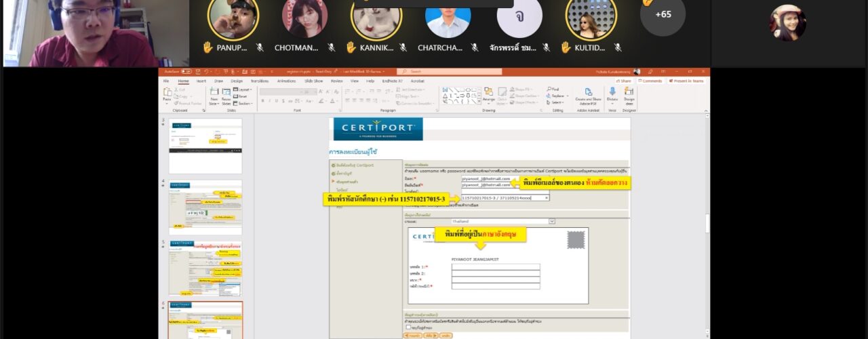Click muted mic icon beside CHOTMAN participant
This screenshot has width=868, height=339.
pyautogui.click(x=332, y=47)
